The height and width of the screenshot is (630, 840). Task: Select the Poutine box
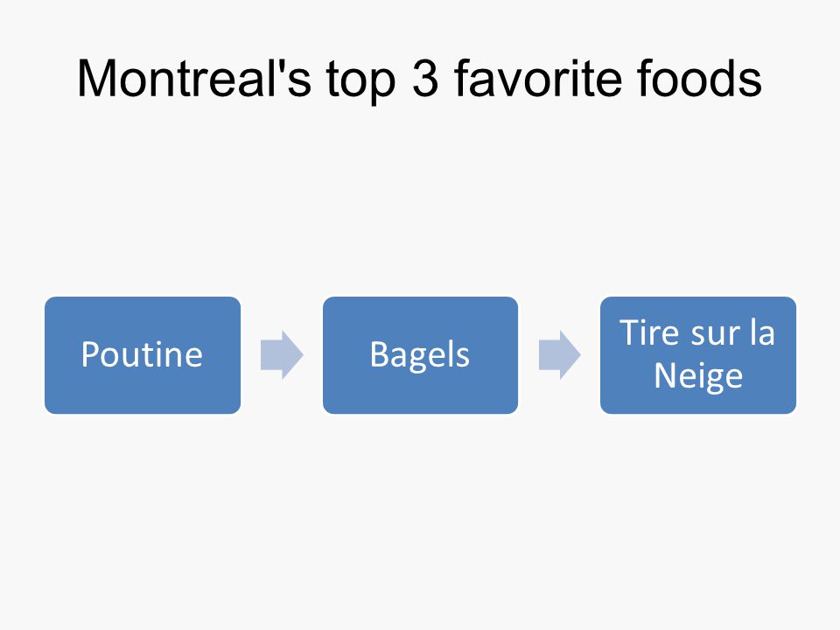(143, 354)
